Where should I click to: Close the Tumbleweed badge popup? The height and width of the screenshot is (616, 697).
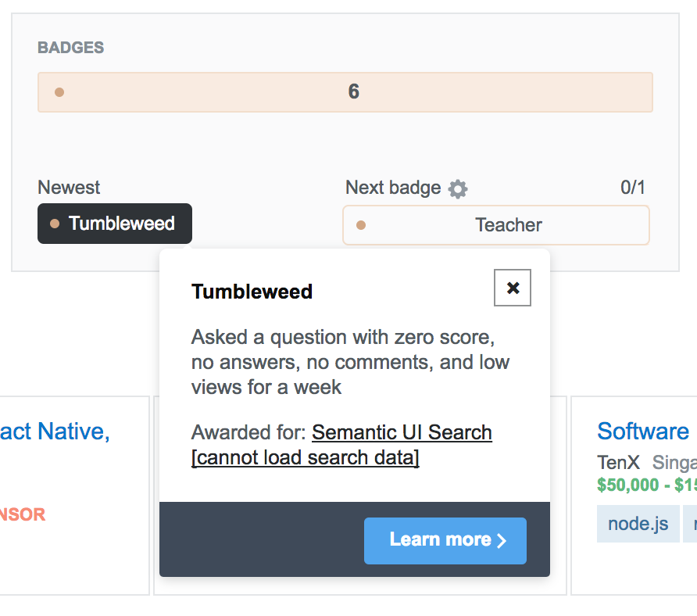[513, 288]
